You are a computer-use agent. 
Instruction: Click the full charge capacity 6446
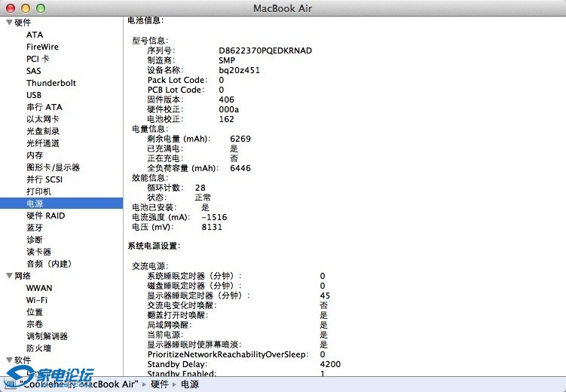click(240, 168)
